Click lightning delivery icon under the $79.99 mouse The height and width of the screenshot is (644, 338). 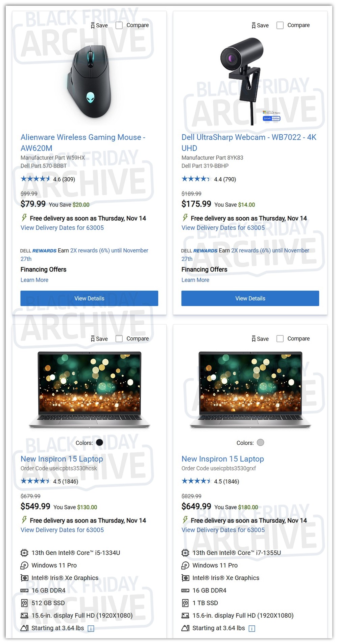(x=24, y=218)
